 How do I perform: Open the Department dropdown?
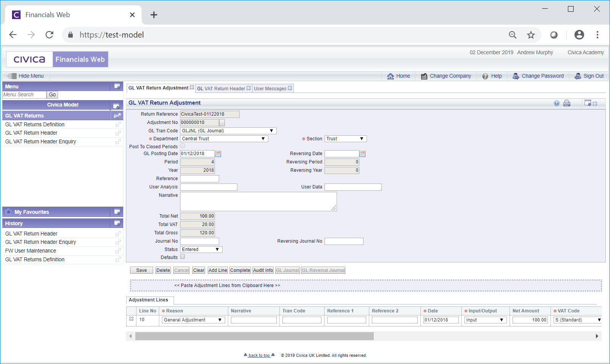224,139
